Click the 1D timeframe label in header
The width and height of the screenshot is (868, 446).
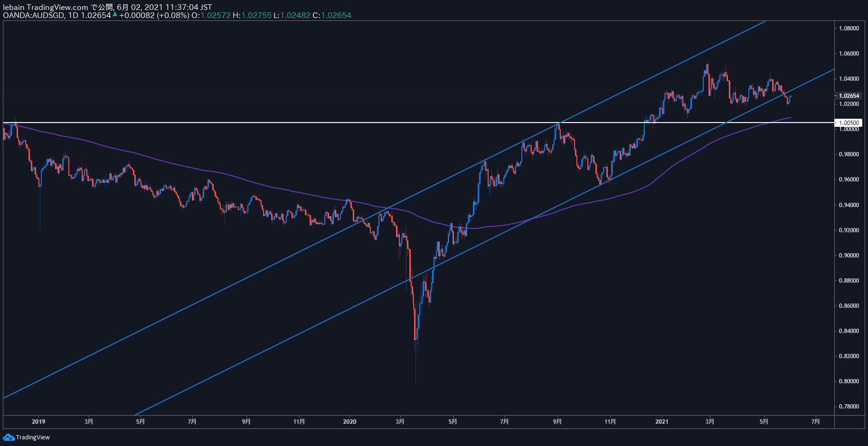[x=73, y=15]
